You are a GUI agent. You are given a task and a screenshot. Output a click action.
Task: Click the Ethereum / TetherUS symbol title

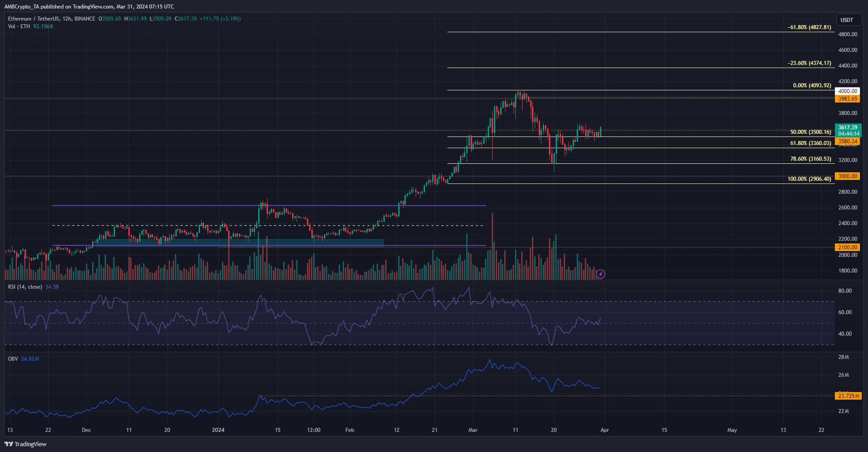pyautogui.click(x=51, y=19)
